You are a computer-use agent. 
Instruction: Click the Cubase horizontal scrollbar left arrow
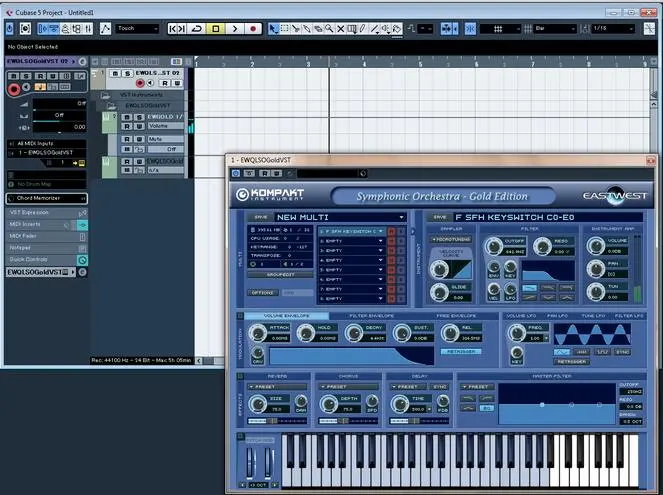[x=198, y=361]
